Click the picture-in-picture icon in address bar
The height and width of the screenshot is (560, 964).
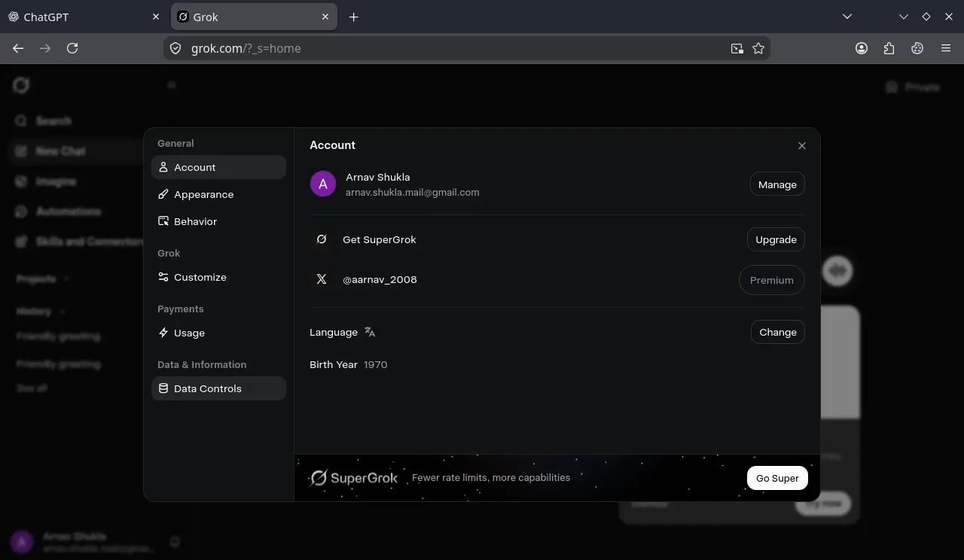click(737, 48)
